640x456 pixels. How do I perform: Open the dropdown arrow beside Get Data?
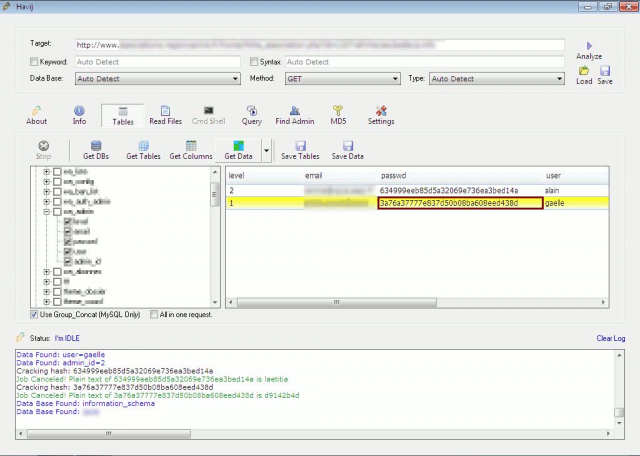click(x=267, y=151)
